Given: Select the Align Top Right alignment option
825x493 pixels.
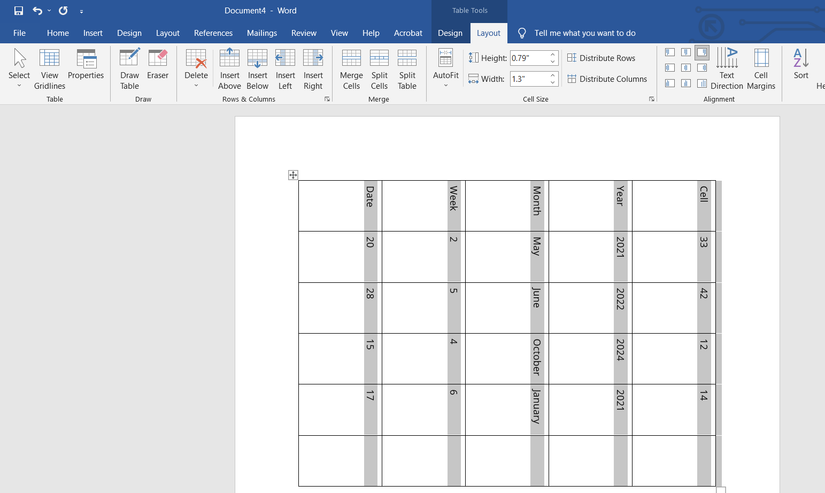Looking at the screenshot, I should click(702, 52).
